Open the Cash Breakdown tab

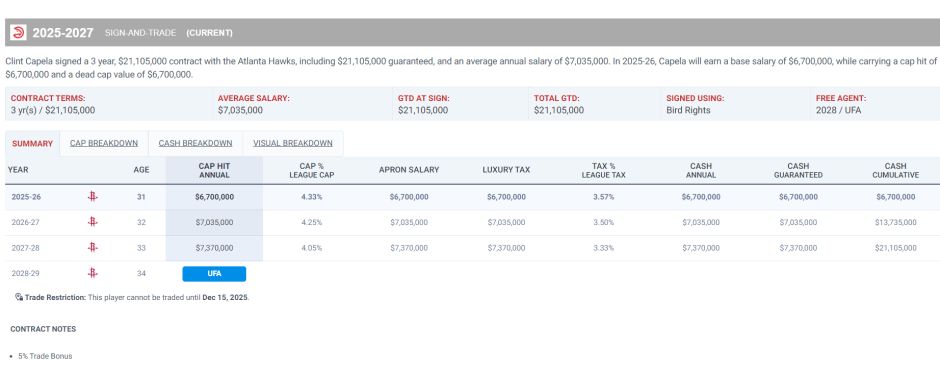195,143
